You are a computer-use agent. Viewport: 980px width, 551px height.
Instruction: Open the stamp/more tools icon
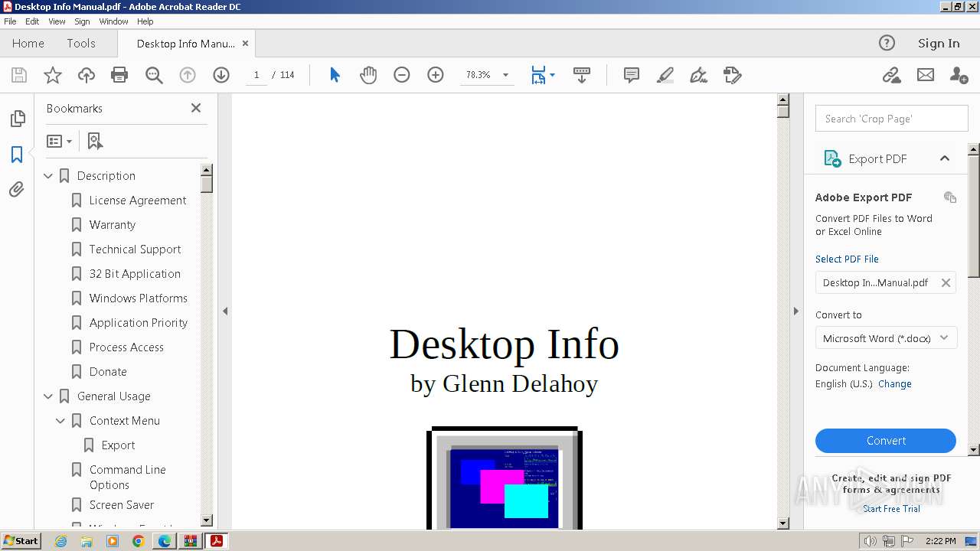(x=733, y=75)
